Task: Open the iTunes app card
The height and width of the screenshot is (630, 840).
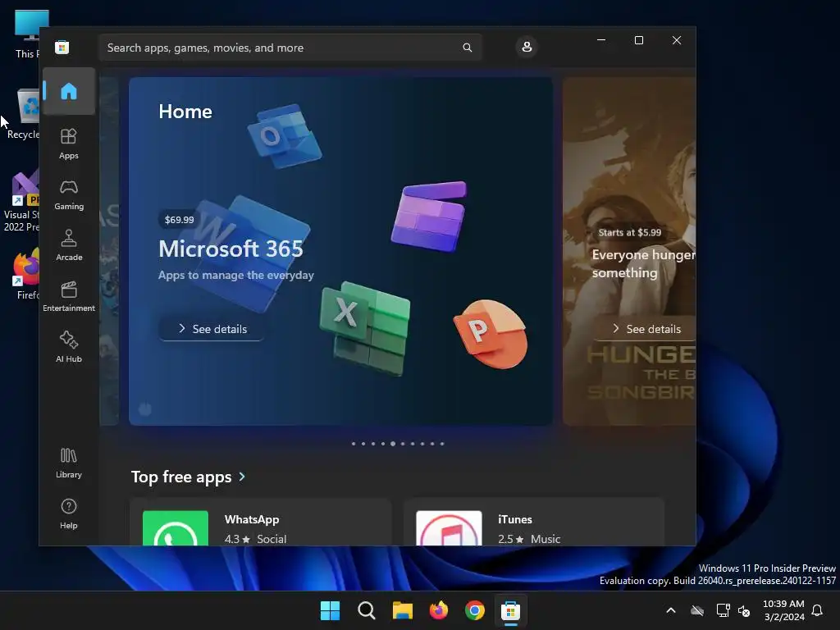Action: pyautogui.click(x=534, y=523)
